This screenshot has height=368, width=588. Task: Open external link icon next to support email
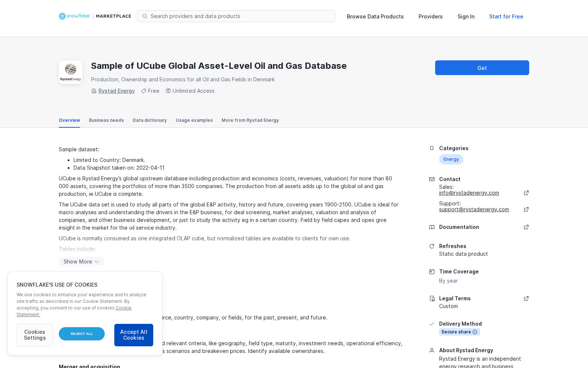(526, 209)
